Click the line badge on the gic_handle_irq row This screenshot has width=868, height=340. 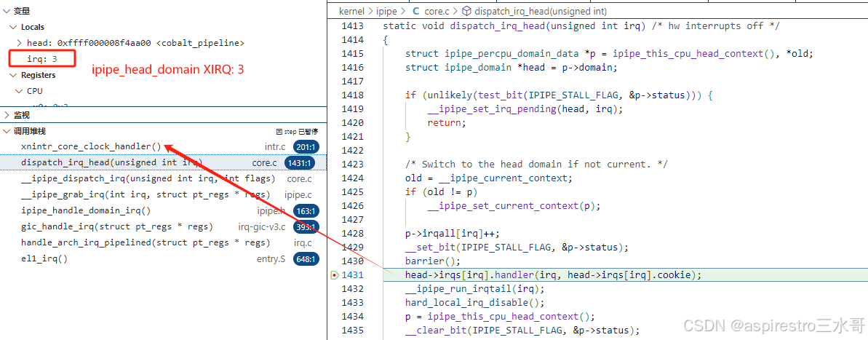click(306, 227)
